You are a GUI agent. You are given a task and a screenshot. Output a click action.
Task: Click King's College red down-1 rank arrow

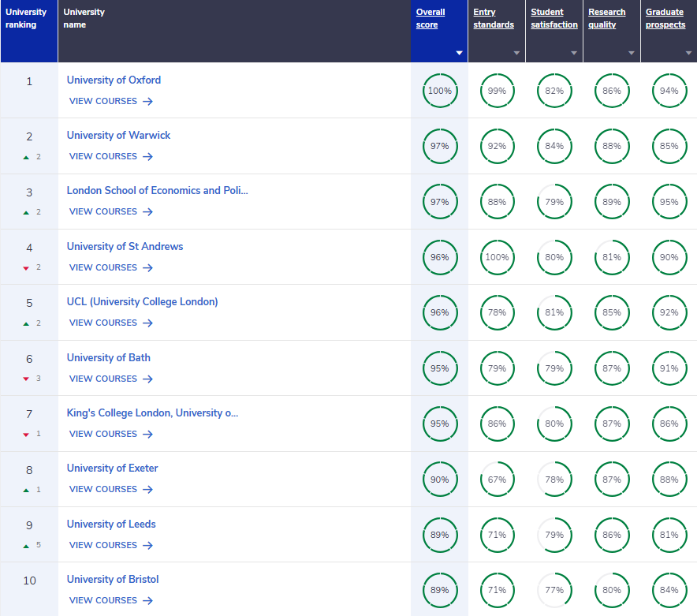tap(26, 434)
